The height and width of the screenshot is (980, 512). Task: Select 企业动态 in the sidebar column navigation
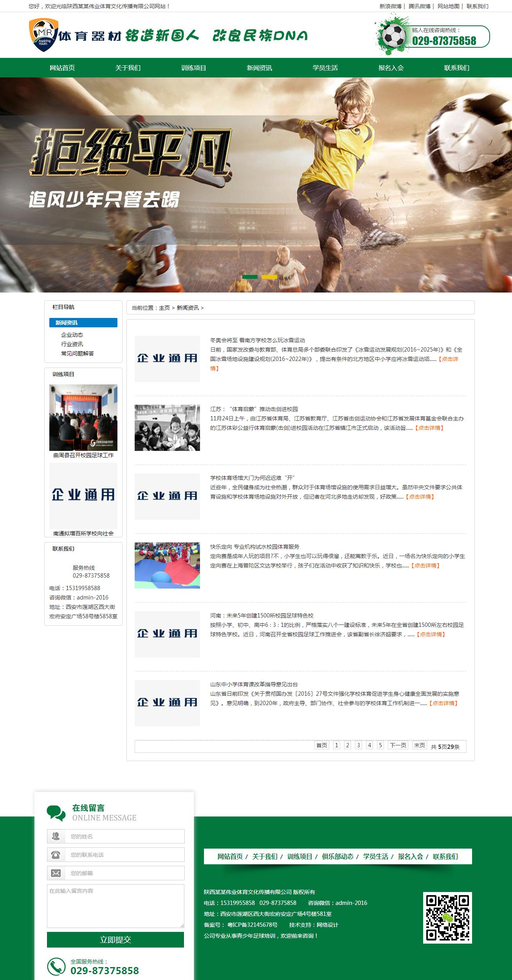72,335
